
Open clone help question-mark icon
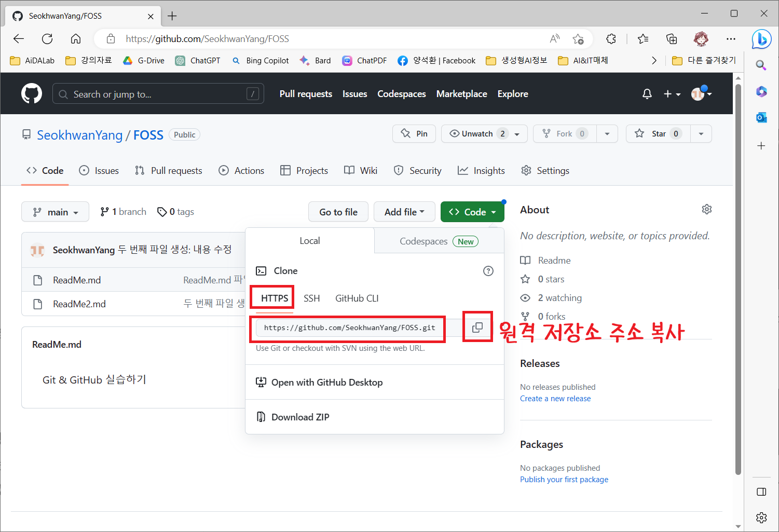click(x=488, y=271)
